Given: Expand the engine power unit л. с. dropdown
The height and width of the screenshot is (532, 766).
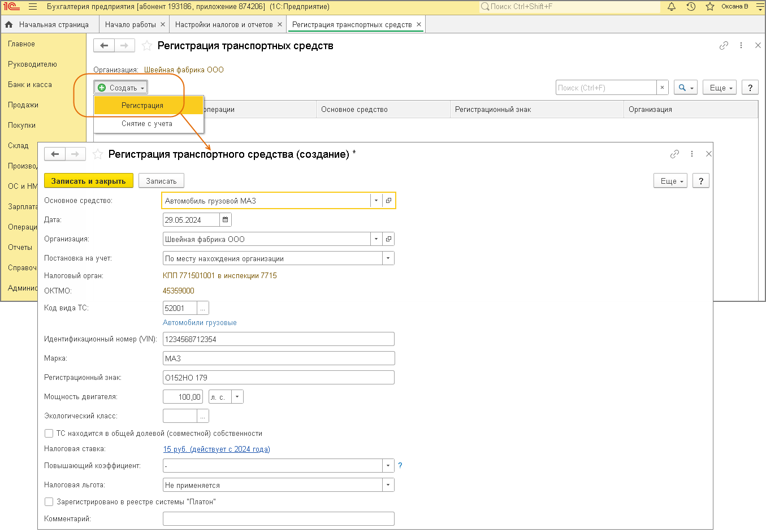Looking at the screenshot, I should click(237, 397).
